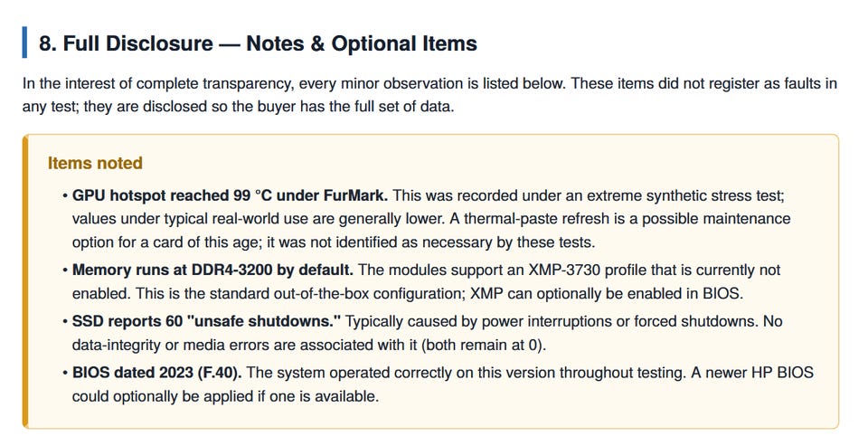
Task: Click the blue accent bar beside heading
Action: (x=24, y=43)
